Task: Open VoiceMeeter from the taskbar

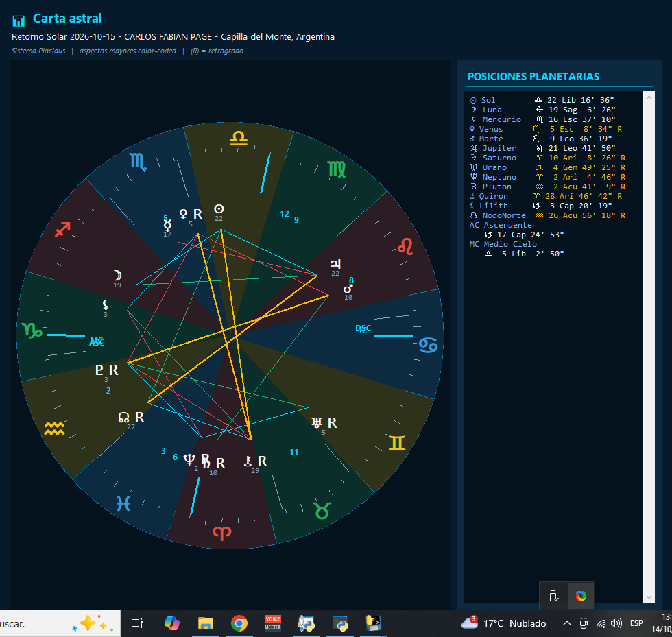Action: pos(273,623)
